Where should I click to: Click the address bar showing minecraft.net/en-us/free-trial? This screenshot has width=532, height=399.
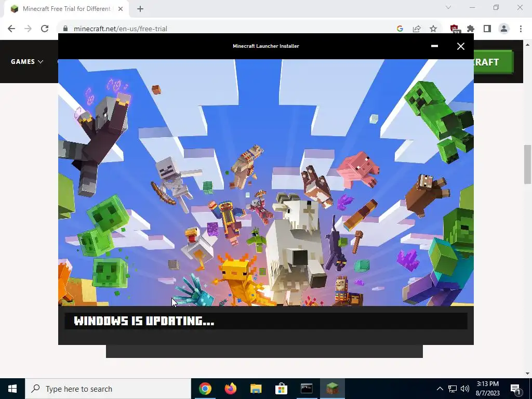tap(228, 29)
